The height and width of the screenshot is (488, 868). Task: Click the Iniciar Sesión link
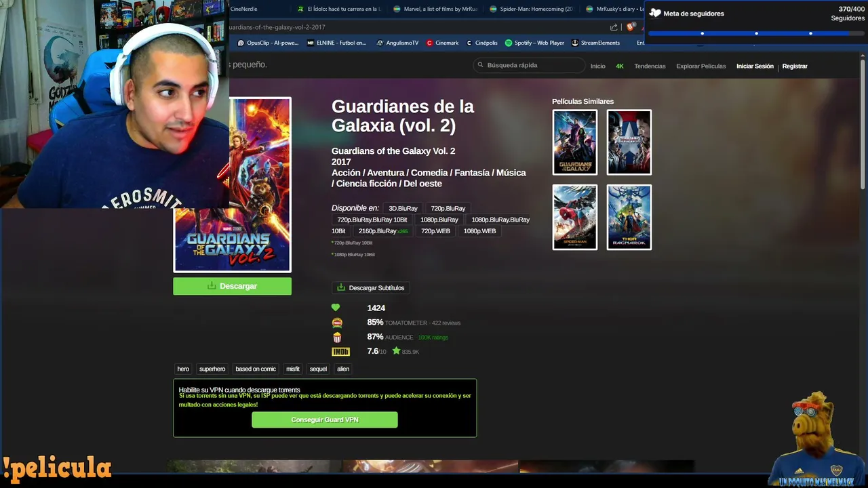[755, 66]
